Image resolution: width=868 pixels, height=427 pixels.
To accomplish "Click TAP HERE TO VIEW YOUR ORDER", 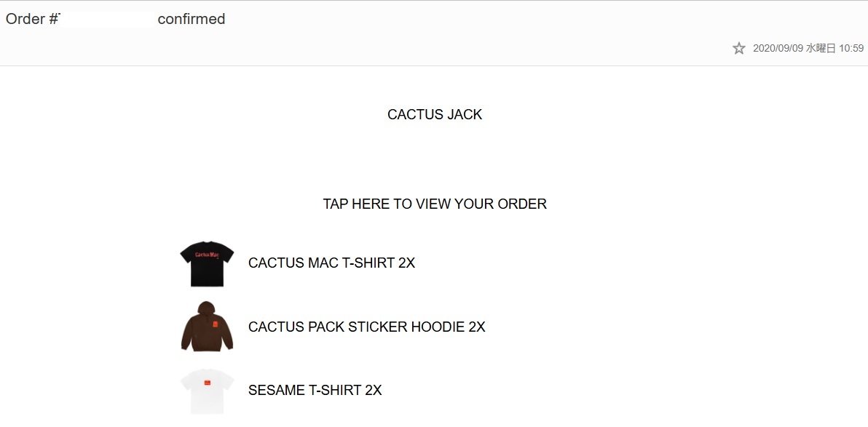I will click(435, 204).
